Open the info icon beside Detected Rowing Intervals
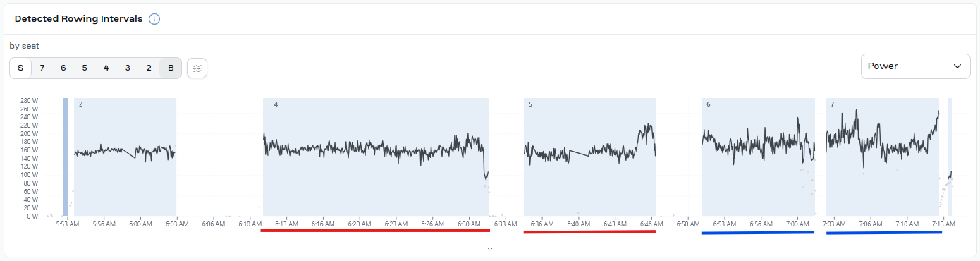Image resolution: width=980 pixels, height=261 pixels. 154,19
